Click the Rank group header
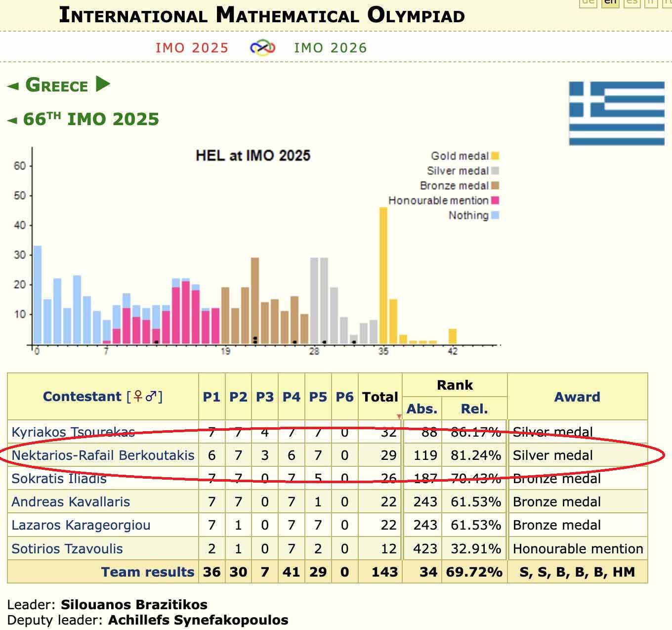Viewport: 672px width, 630px height. pyautogui.click(x=455, y=385)
